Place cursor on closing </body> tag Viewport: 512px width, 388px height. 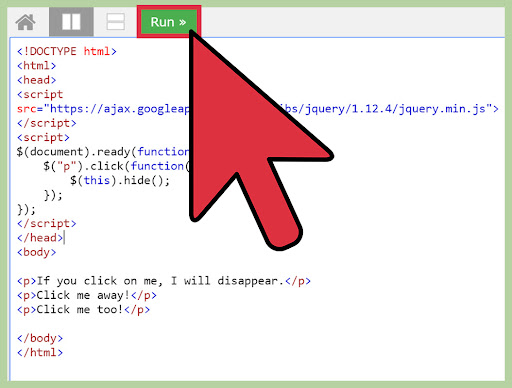(x=40, y=338)
